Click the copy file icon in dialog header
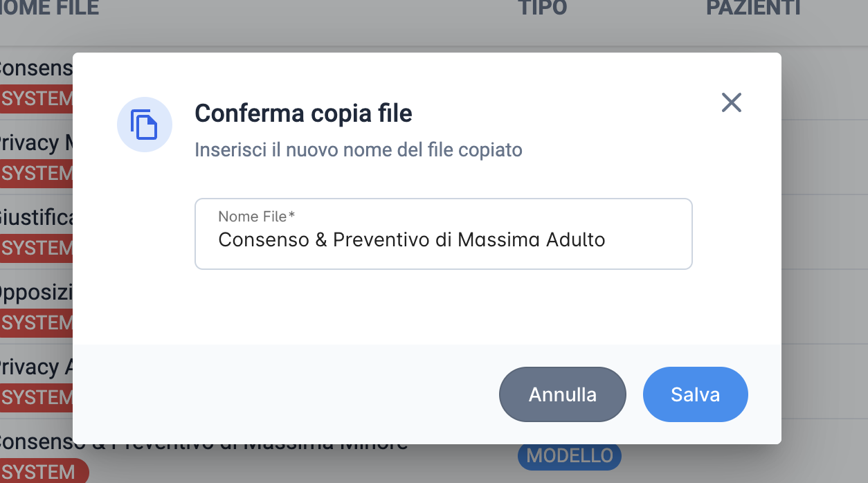 (144, 124)
